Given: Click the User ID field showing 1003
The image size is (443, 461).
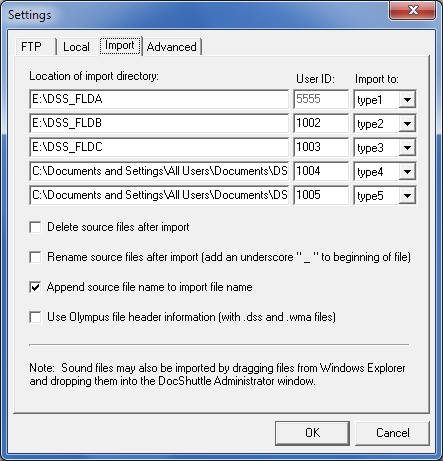Looking at the screenshot, I should tap(321, 147).
